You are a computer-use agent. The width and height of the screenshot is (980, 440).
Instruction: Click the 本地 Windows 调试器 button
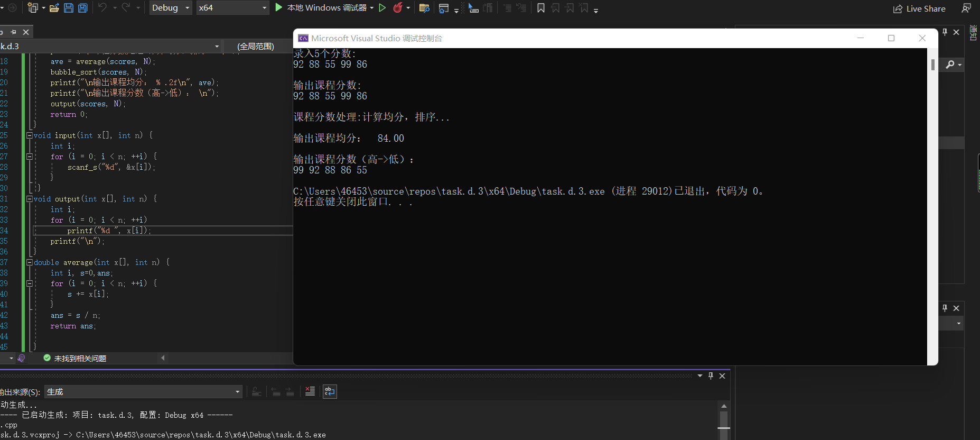point(326,8)
